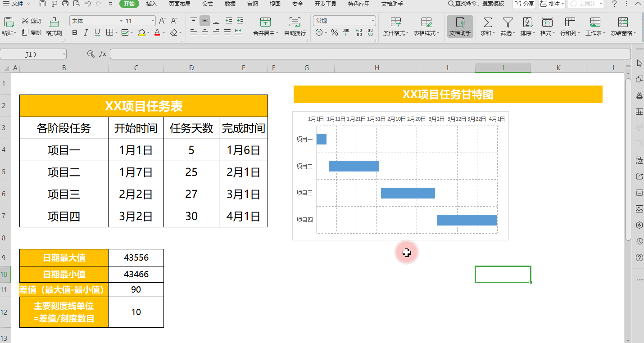Undo the last action
This screenshot has width=644, height=343.
88,4
